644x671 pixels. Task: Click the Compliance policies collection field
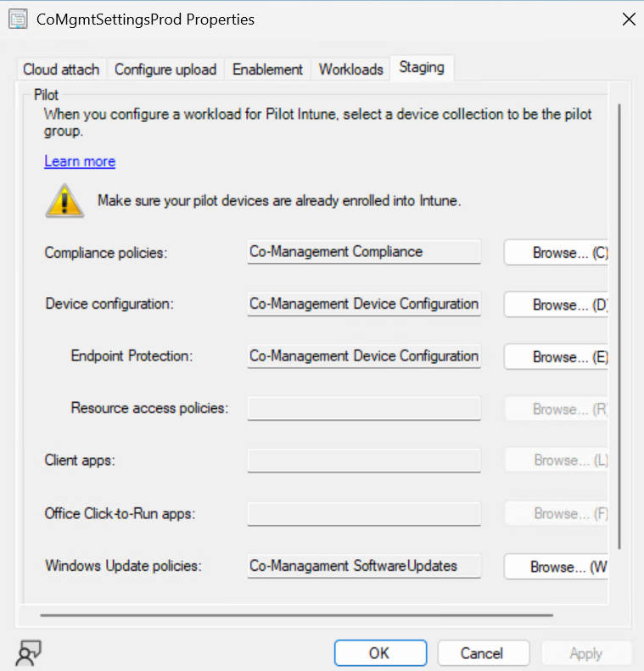[364, 252]
